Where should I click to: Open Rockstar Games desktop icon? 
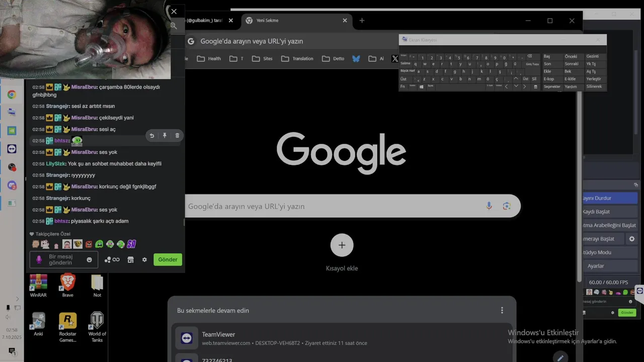click(x=67, y=328)
